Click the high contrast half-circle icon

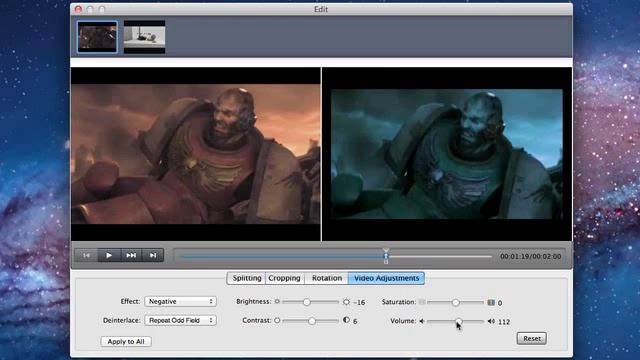[x=347, y=320]
